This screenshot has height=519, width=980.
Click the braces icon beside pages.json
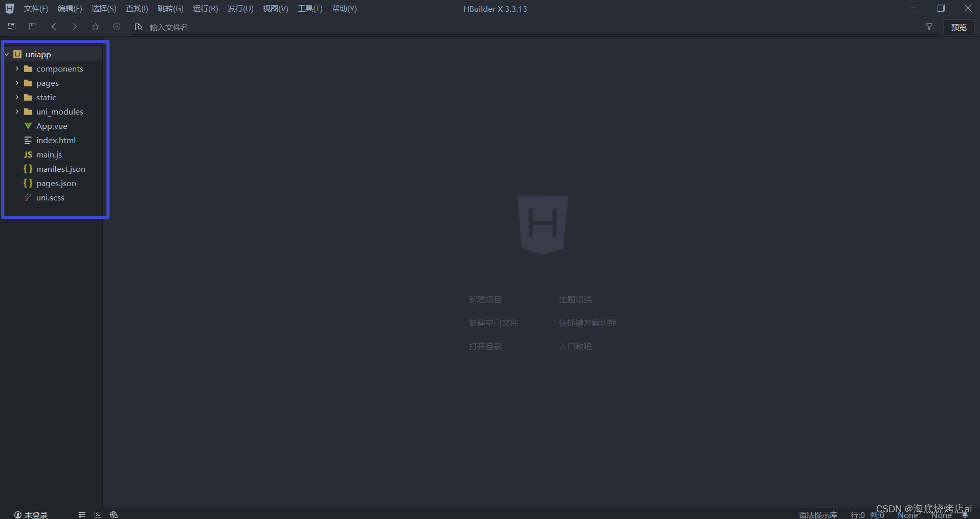pyautogui.click(x=28, y=183)
